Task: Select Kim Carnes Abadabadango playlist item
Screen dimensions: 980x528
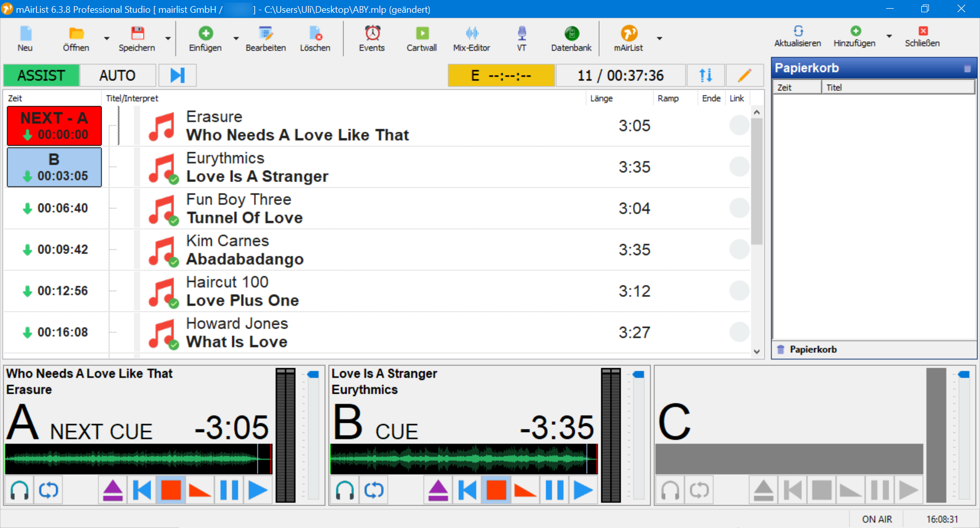Action: point(357,250)
